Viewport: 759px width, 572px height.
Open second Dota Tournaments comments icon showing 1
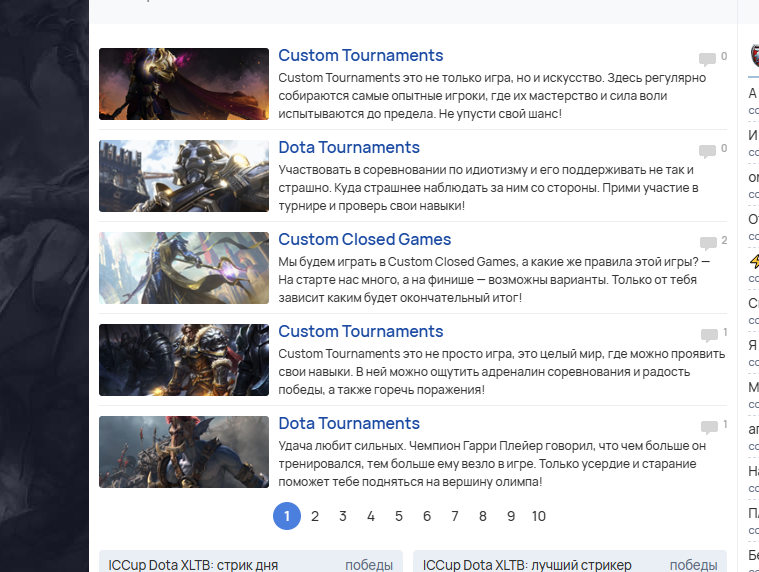tap(709, 426)
